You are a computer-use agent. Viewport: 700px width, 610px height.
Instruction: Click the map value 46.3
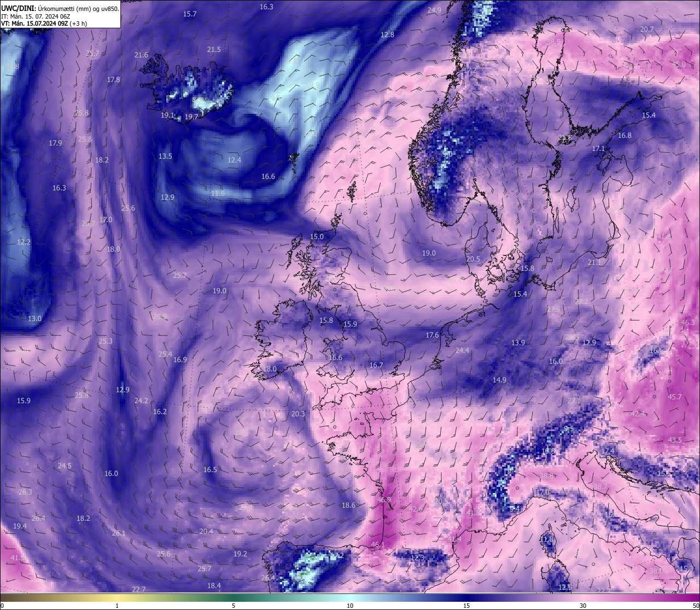(x=688, y=322)
